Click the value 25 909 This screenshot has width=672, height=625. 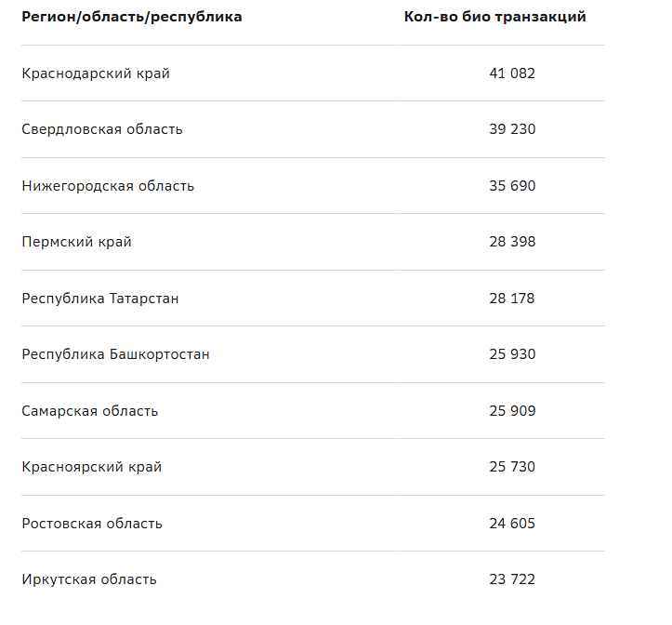[x=512, y=410]
